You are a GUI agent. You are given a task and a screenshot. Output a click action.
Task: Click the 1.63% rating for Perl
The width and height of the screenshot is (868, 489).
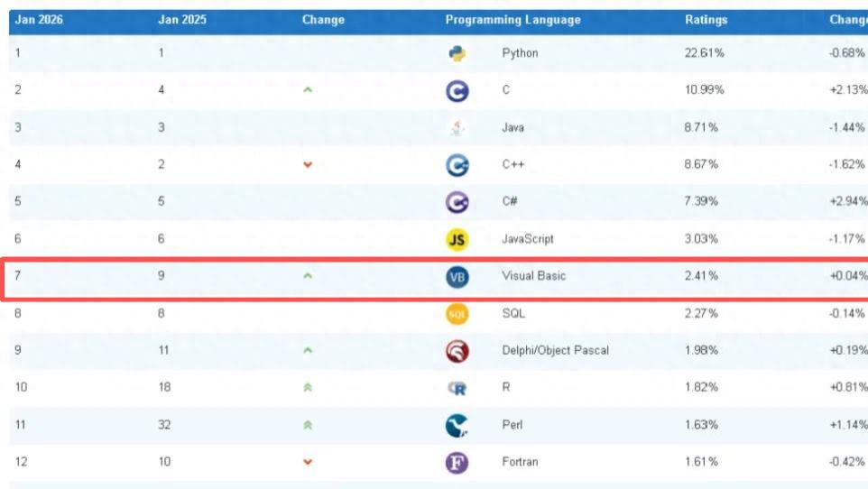click(x=701, y=425)
